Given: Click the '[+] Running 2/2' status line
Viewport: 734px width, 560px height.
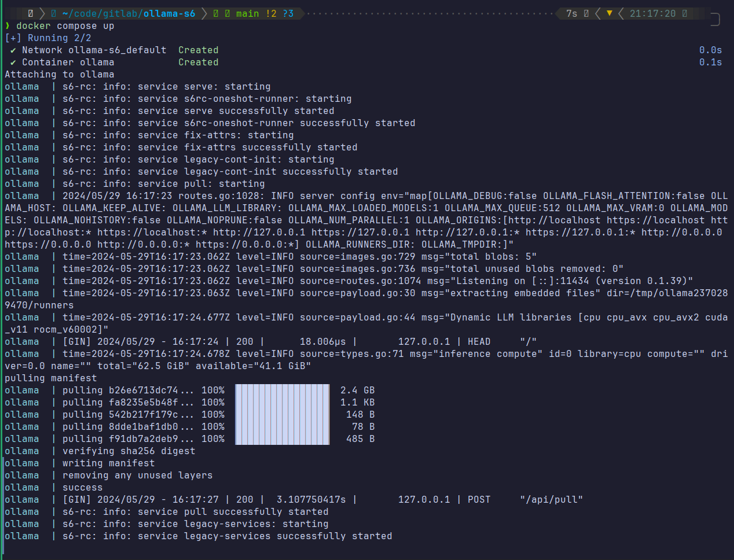Looking at the screenshot, I should [x=48, y=38].
